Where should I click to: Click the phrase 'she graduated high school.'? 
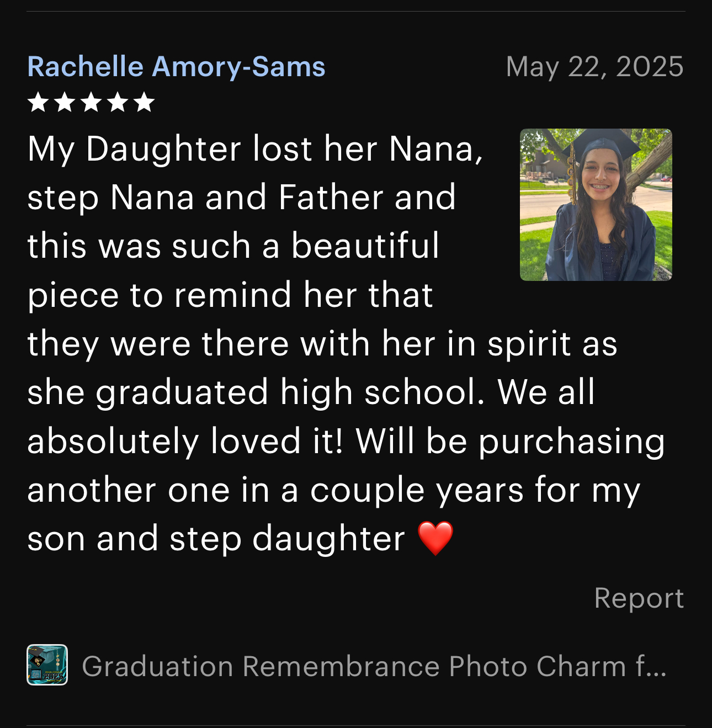click(257, 392)
